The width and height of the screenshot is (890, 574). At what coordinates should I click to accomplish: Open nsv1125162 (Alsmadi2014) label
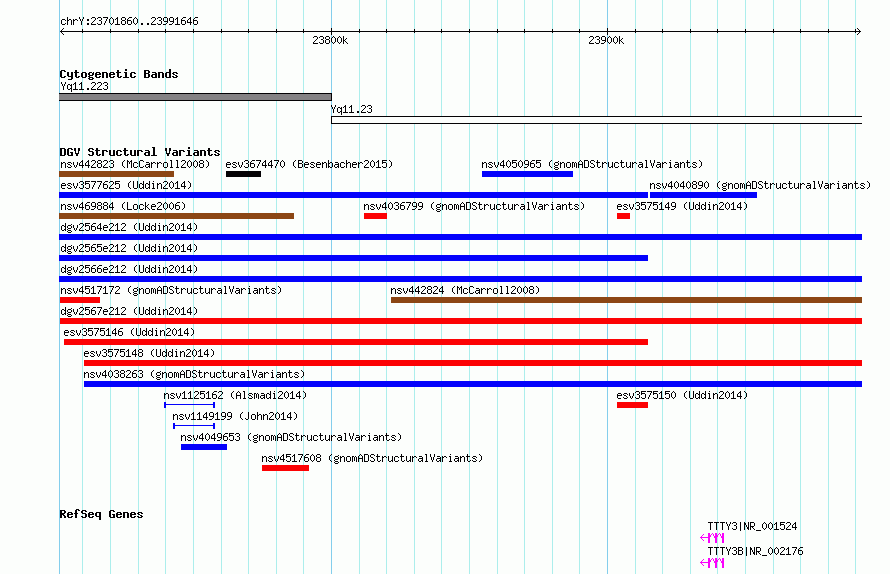pos(235,395)
